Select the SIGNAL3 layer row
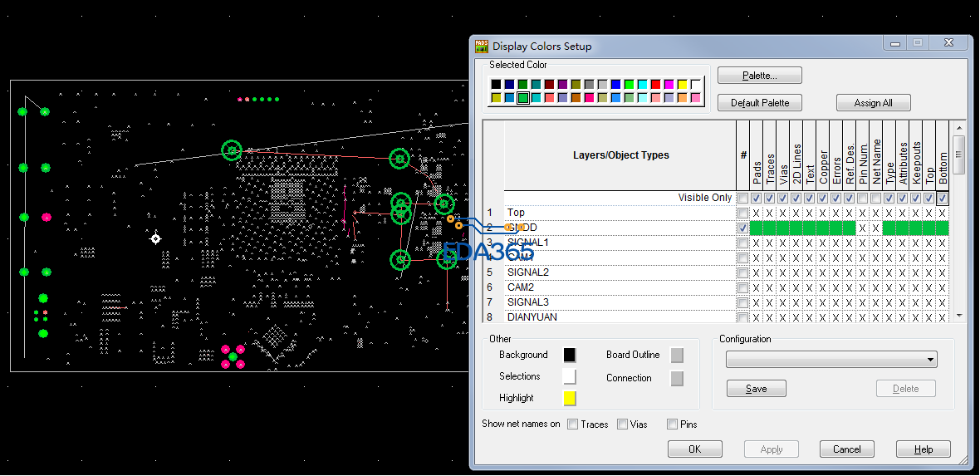This screenshot has height=476, width=980. (x=620, y=302)
